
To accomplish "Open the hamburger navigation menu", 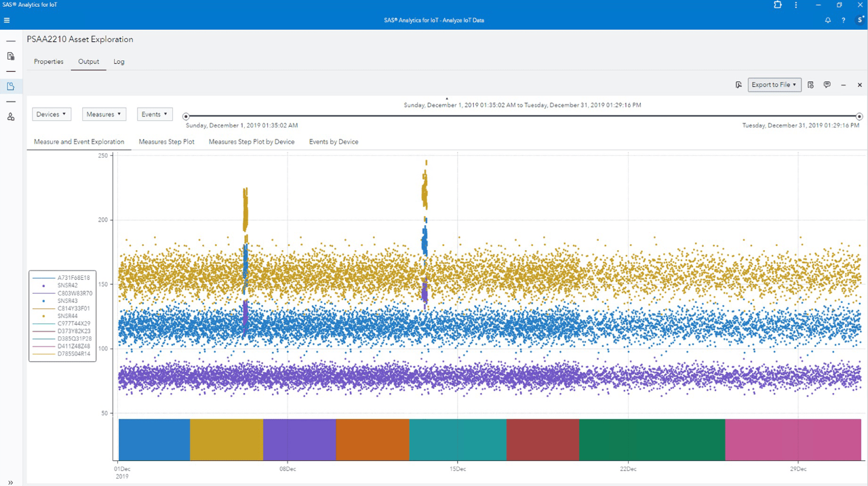I will tap(6, 20).
